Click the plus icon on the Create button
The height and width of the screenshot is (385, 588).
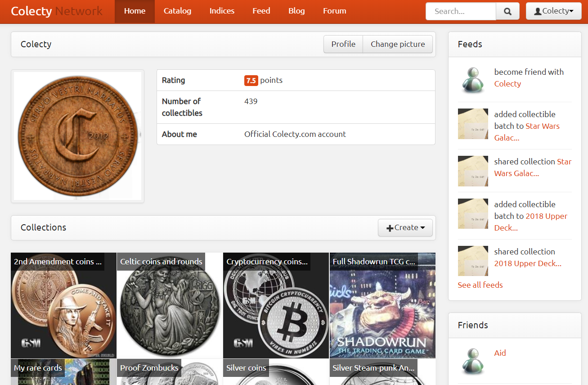390,227
